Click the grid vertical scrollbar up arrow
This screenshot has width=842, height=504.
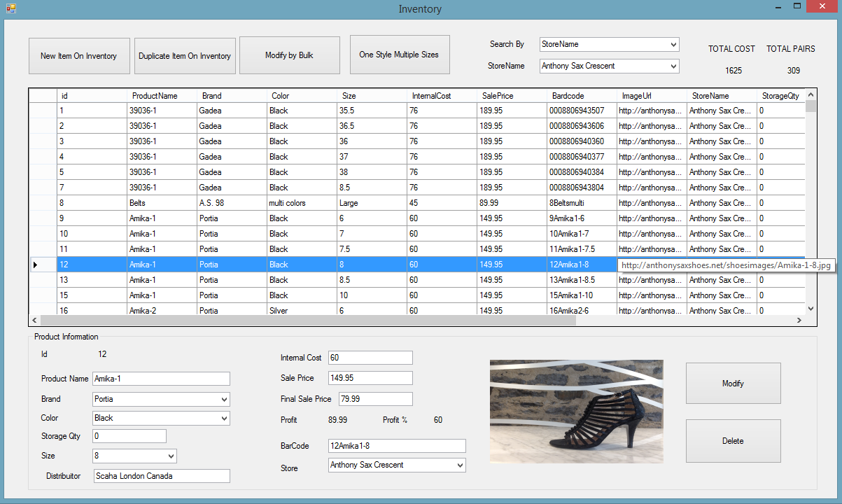pyautogui.click(x=811, y=94)
